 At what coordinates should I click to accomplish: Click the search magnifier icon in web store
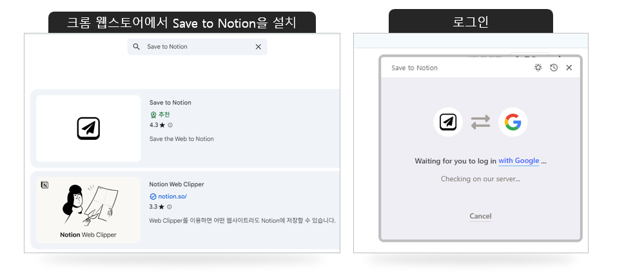point(137,47)
